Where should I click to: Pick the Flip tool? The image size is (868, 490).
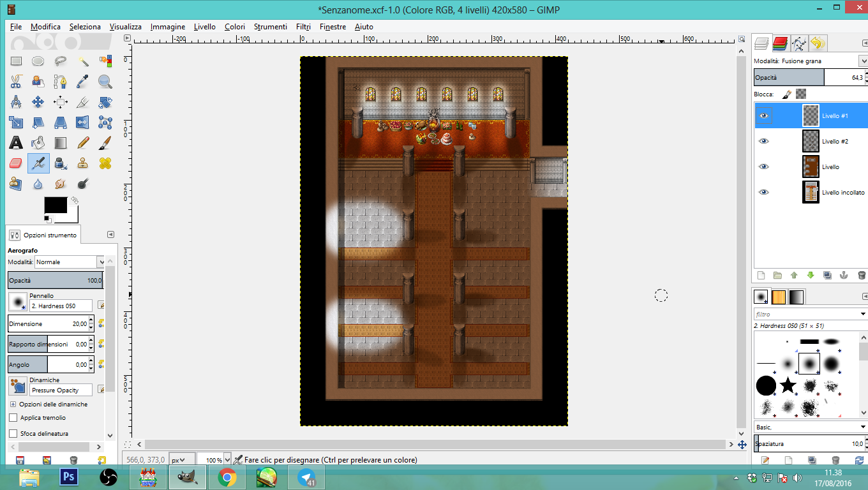pos(83,122)
